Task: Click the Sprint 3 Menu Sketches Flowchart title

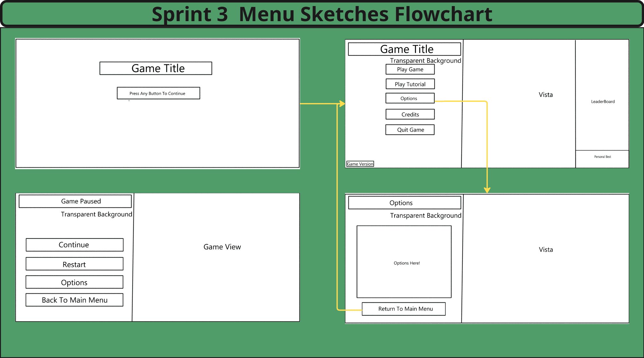Action: click(x=322, y=14)
